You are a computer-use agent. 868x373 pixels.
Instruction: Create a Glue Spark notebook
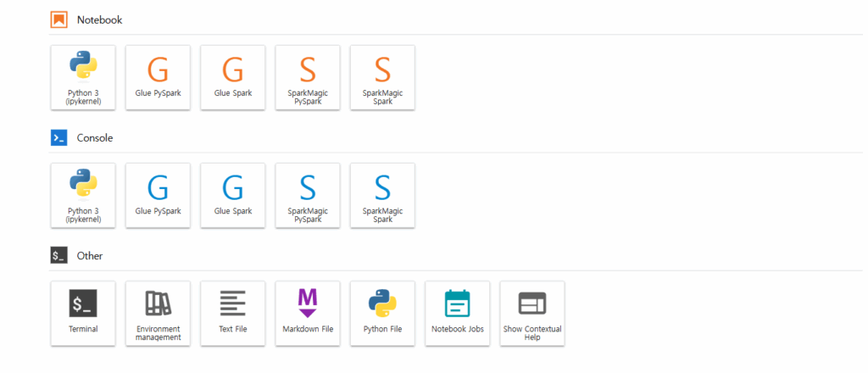(233, 77)
